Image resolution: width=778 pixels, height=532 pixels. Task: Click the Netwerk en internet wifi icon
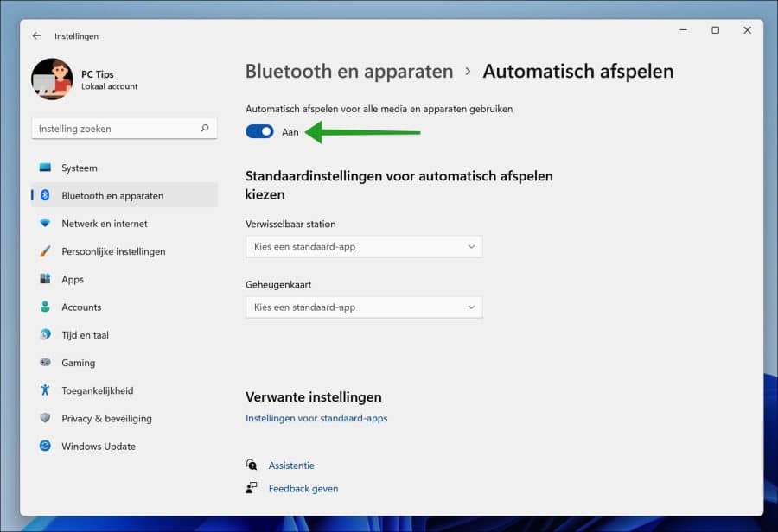[45, 223]
